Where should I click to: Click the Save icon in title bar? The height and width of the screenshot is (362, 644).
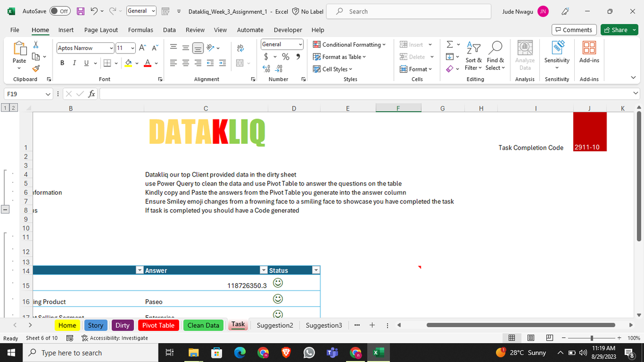[79, 11]
